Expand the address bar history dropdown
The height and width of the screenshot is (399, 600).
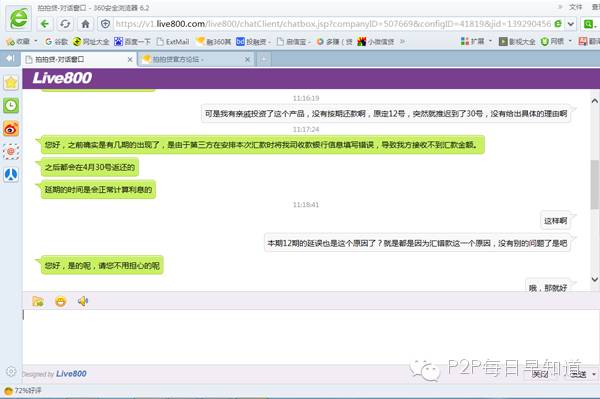tap(571, 24)
